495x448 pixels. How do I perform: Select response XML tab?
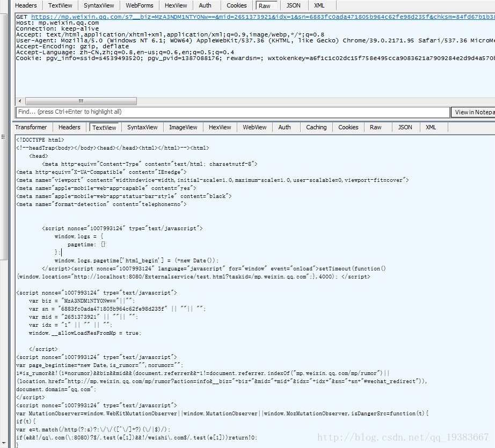(x=431, y=127)
